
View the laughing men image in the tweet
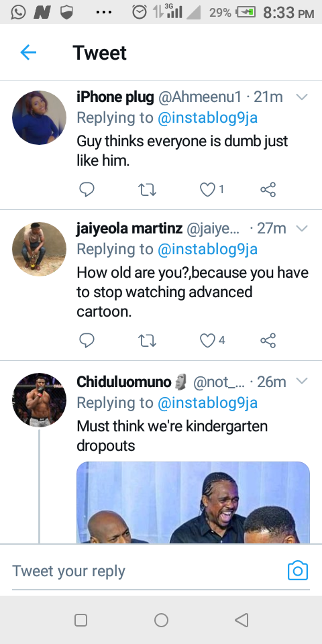click(193, 502)
